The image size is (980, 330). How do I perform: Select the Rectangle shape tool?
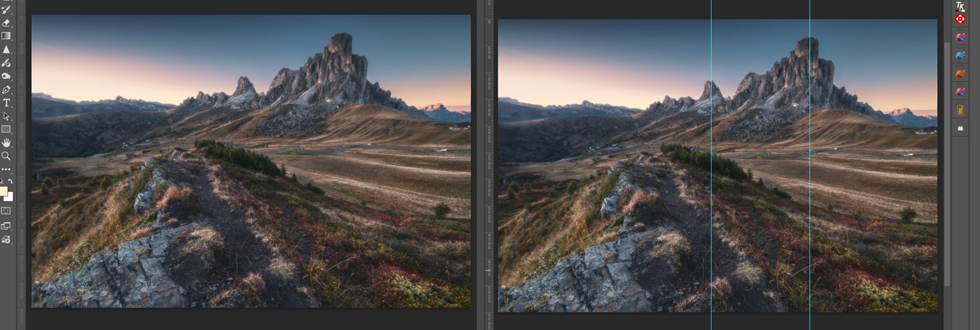(x=6, y=129)
